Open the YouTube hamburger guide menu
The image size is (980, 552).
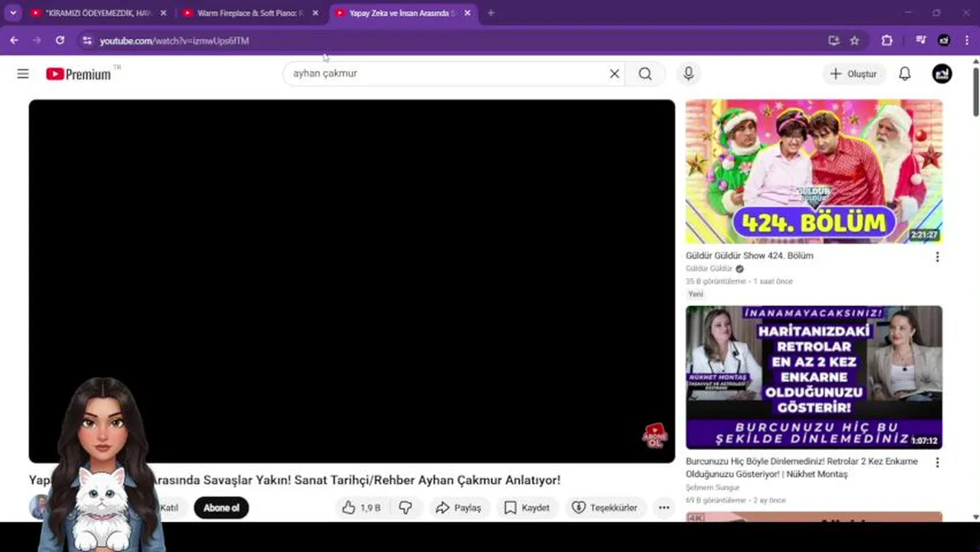(23, 74)
